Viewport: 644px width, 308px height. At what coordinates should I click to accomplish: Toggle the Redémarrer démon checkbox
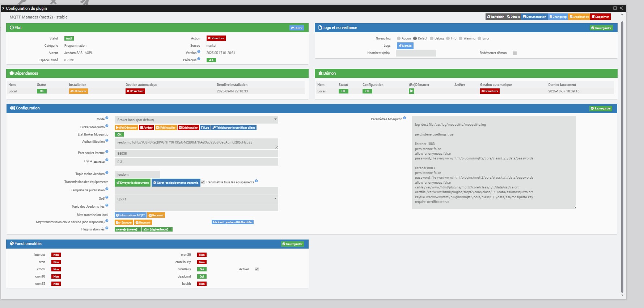coord(515,53)
